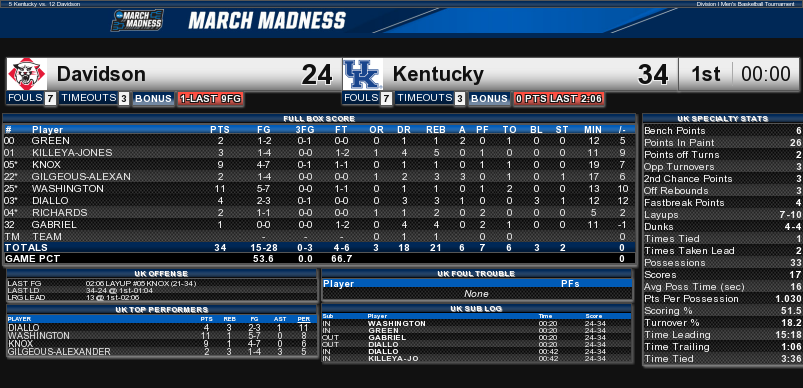Click the 0 PTS LAST 2:06 alert
803x388 pixels.
coord(558,99)
